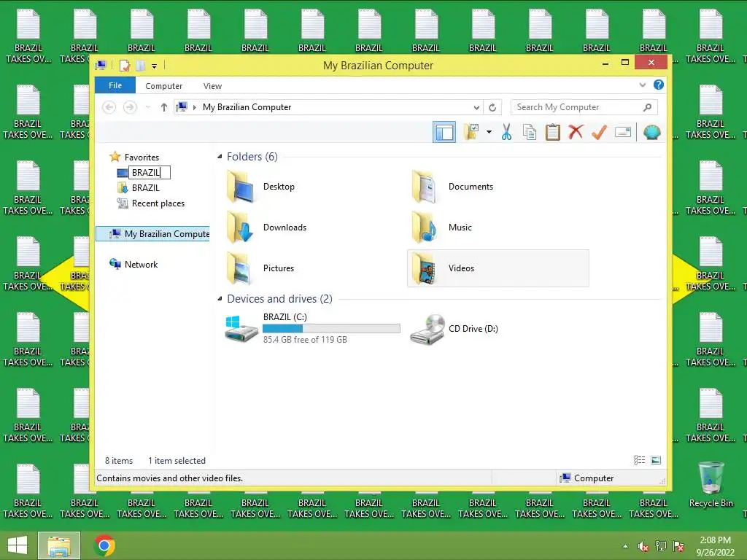Open dropdown arrow next to folder options icon
The image size is (747, 560).
click(x=489, y=132)
